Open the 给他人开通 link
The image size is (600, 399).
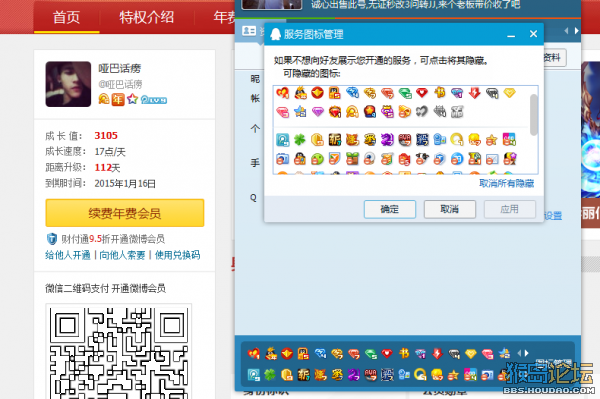(68, 255)
